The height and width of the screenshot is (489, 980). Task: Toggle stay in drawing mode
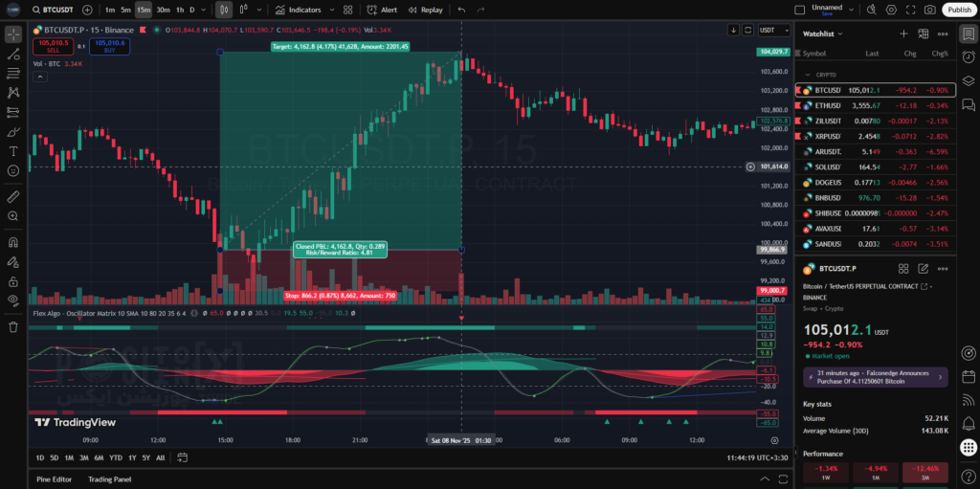[x=13, y=262]
